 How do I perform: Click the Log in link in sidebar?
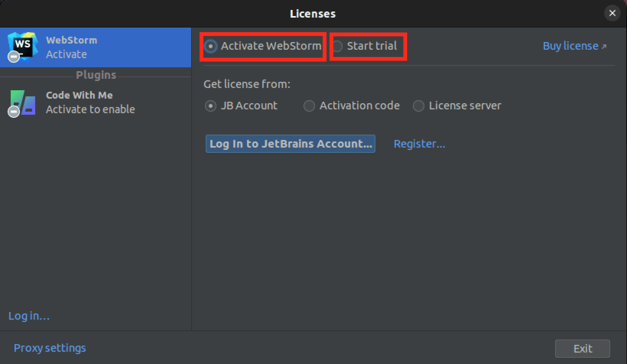(29, 316)
